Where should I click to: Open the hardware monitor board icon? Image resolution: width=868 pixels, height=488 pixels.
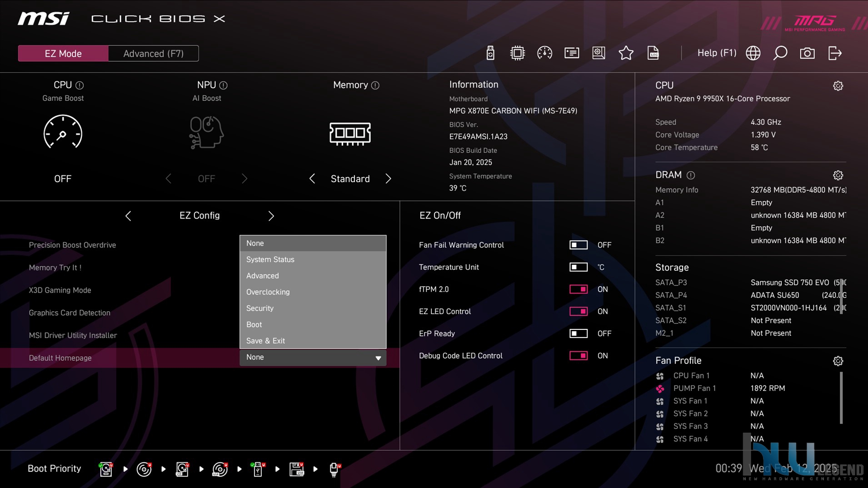(x=599, y=53)
